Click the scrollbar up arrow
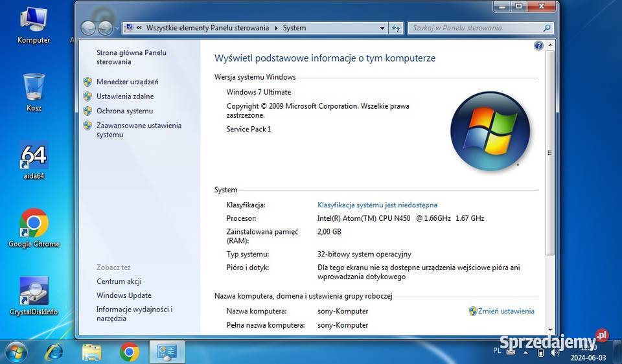The width and height of the screenshot is (622, 364). pos(550,45)
